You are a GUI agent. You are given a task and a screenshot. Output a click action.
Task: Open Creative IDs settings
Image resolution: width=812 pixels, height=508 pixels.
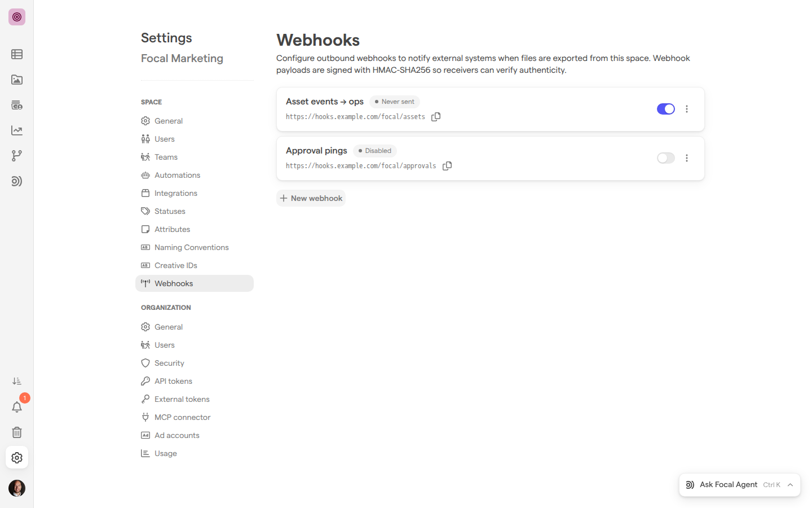(195, 265)
